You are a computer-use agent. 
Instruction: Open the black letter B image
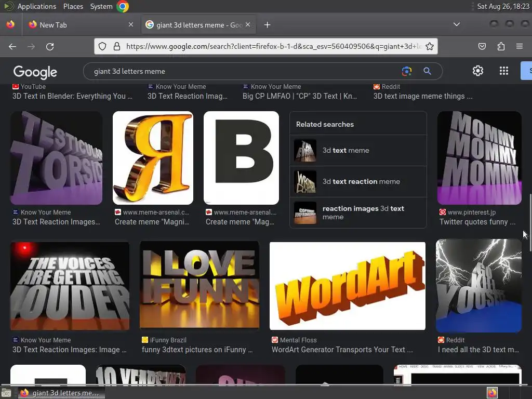click(x=241, y=158)
